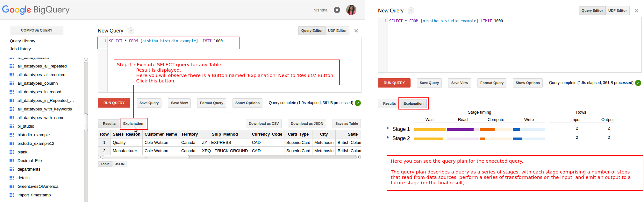Click Stage 1 Wait timing bar
The width and height of the screenshot is (644, 205).
[x=429, y=130]
